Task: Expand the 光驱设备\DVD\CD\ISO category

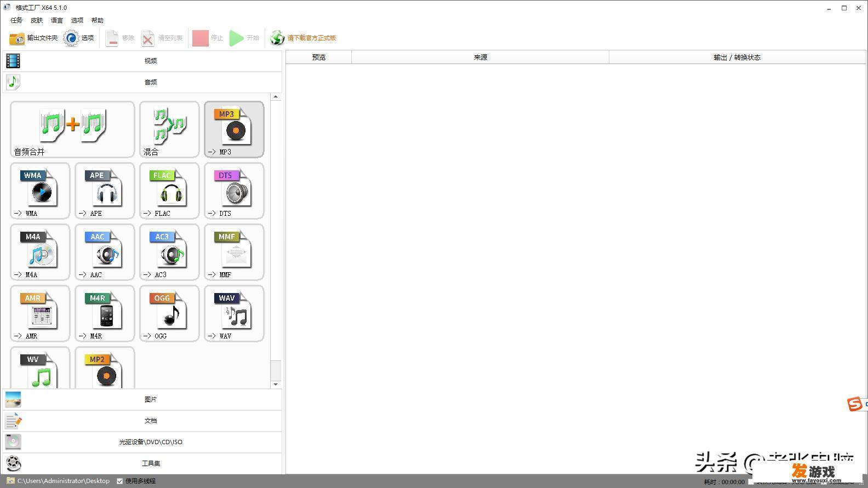Action: click(142, 442)
